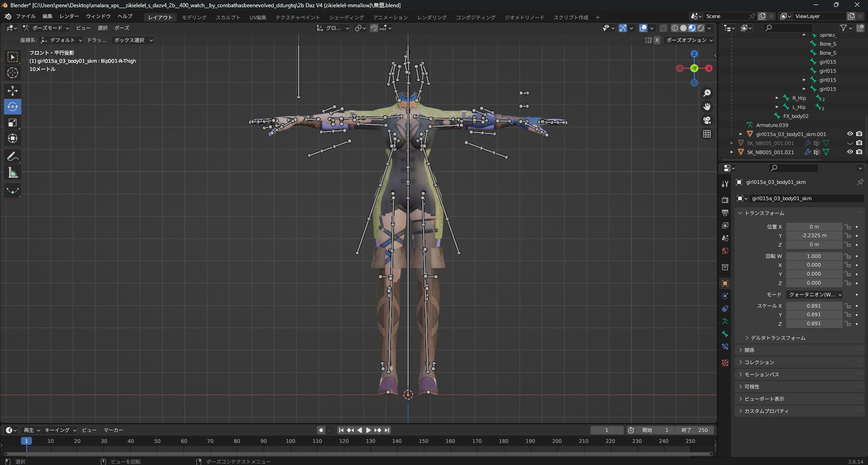Open the Pose Options dropdown

(689, 40)
